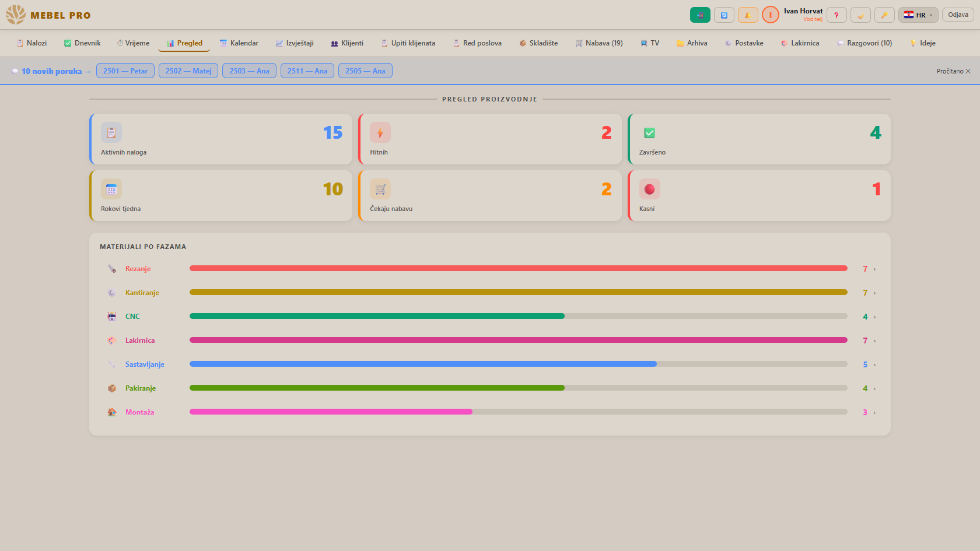Expand the Montaža phase chevron
This screenshot has width=980, height=551.
tap(874, 413)
